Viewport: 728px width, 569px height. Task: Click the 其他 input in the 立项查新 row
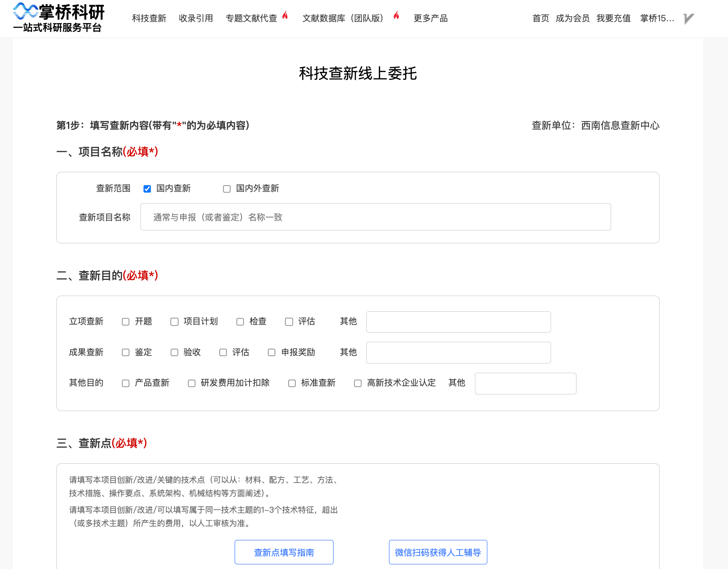tap(459, 322)
